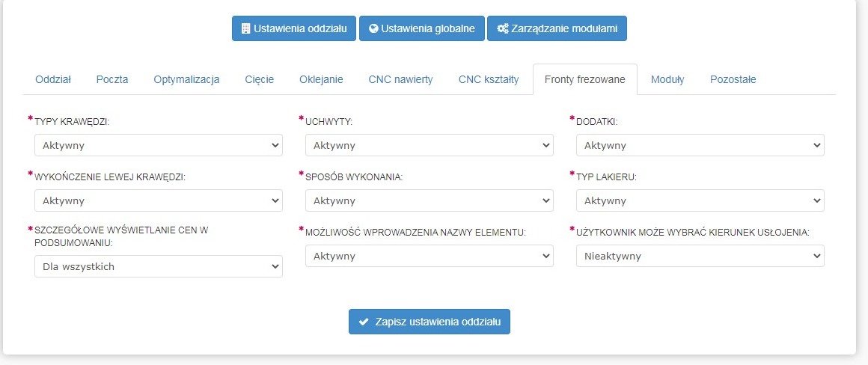Screen dimensions: 868x365
Task: Open Możliwość wprowadzenia nazwy elementu dropdown
Action: click(x=430, y=256)
